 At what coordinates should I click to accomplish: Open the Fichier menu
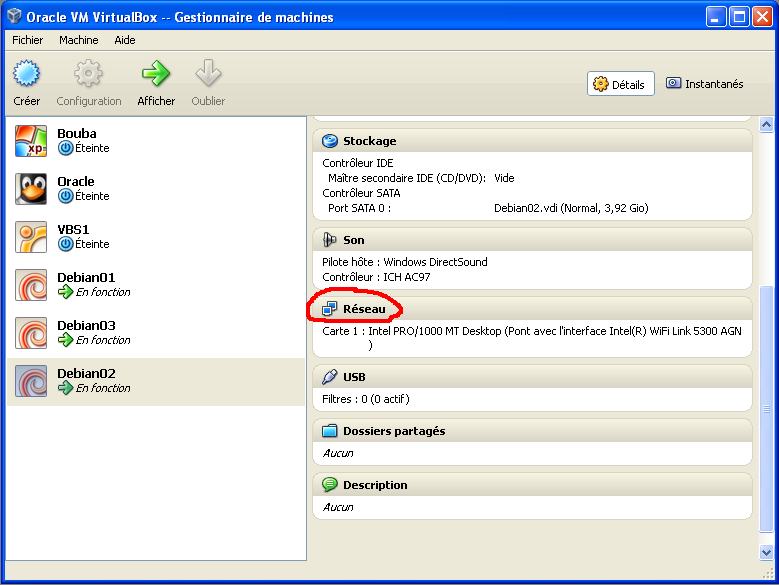click(x=27, y=40)
